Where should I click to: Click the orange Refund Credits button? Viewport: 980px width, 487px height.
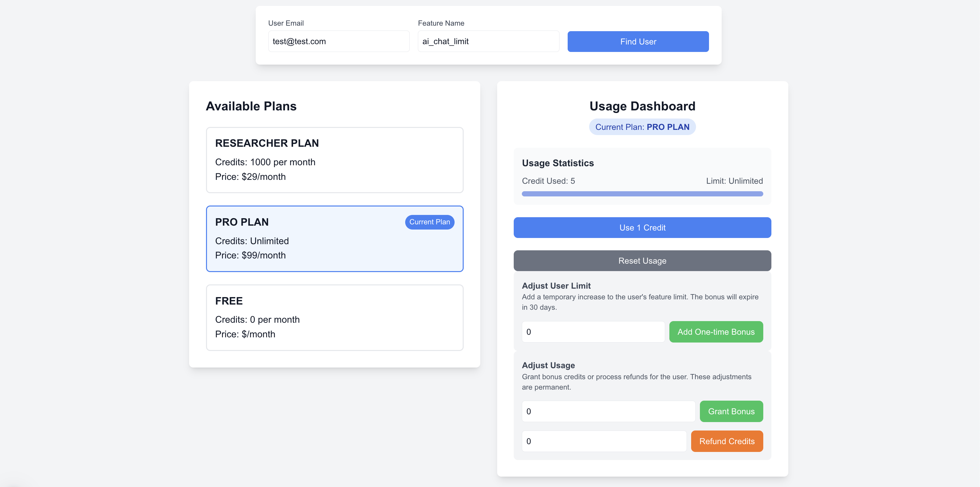(726, 441)
